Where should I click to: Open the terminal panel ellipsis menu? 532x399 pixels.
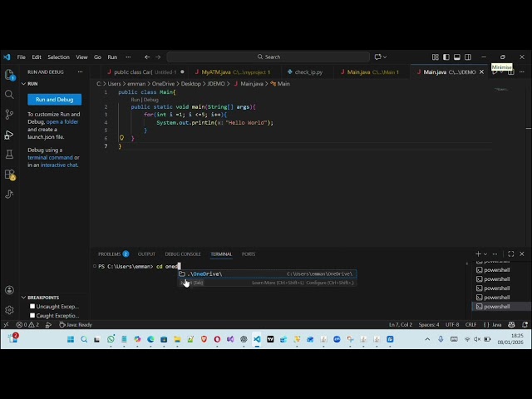pos(495,254)
